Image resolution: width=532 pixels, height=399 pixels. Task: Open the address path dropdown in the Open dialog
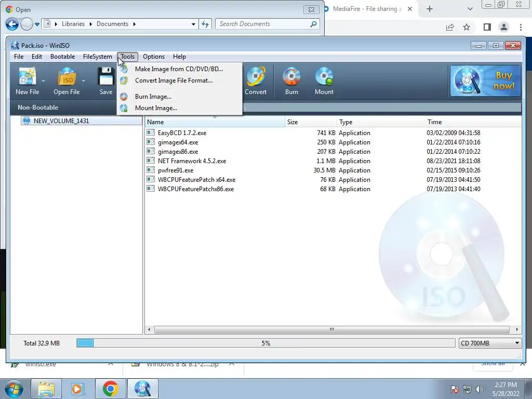pyautogui.click(x=193, y=24)
